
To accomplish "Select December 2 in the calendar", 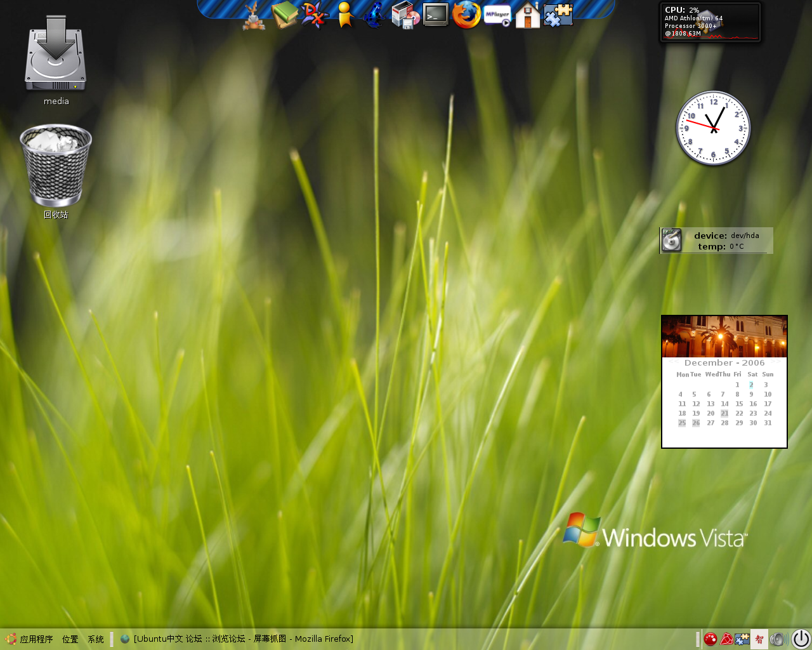I will pyautogui.click(x=751, y=385).
